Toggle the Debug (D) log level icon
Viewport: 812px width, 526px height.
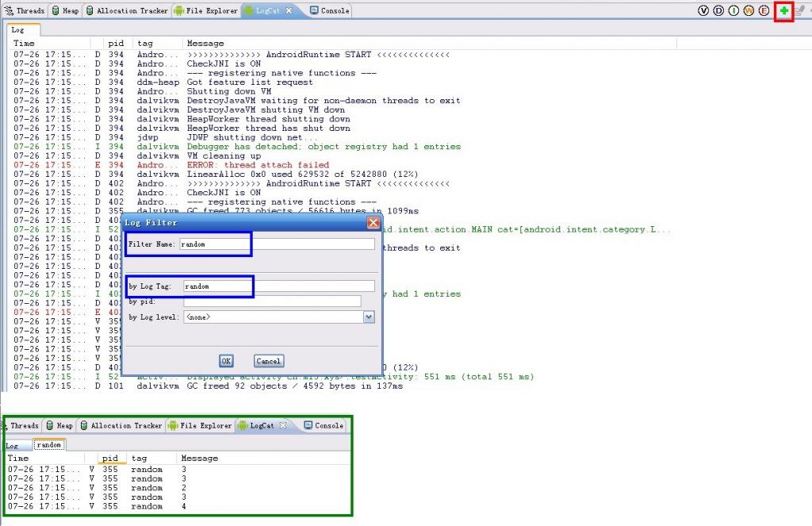coord(718,11)
